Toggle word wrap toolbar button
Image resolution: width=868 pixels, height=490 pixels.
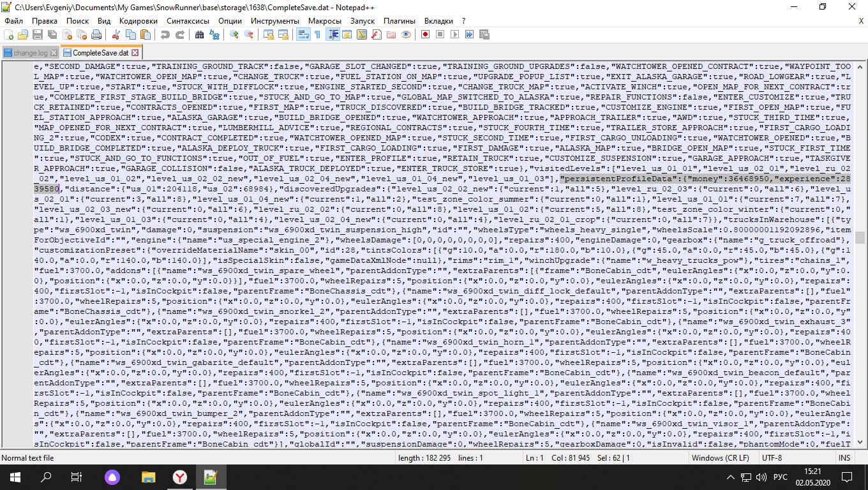pyautogui.click(x=304, y=34)
